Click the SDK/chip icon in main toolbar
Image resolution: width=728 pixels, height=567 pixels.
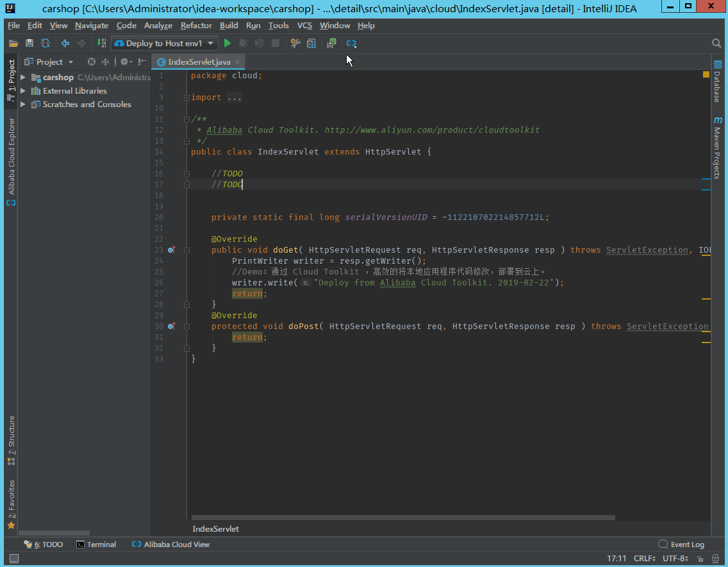click(331, 43)
